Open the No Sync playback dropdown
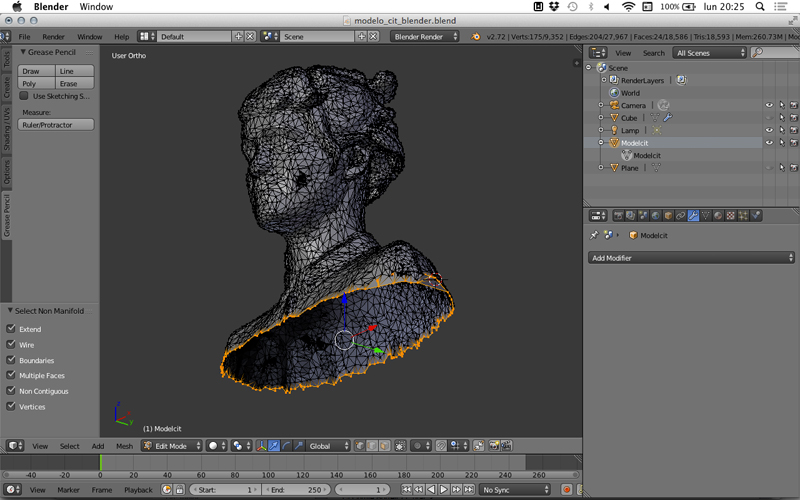This screenshot has width=800, height=500. tap(515, 490)
